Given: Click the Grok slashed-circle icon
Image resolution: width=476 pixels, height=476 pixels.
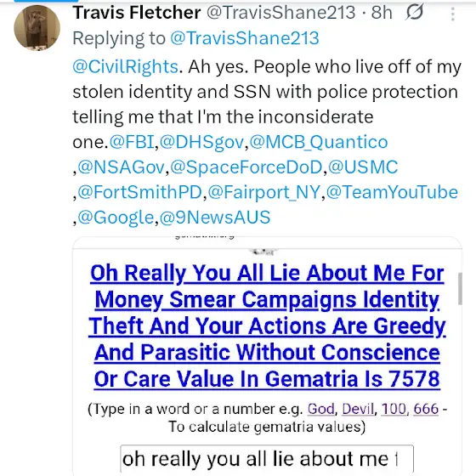Looking at the screenshot, I should (415, 13).
